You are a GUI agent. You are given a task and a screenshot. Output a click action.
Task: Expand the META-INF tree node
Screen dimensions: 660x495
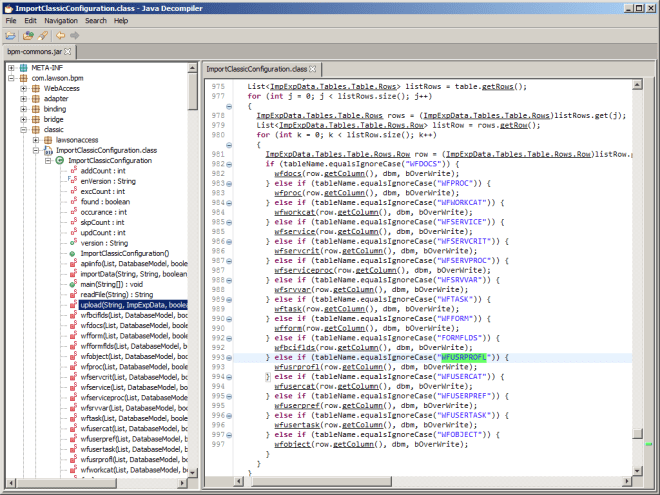10,68
